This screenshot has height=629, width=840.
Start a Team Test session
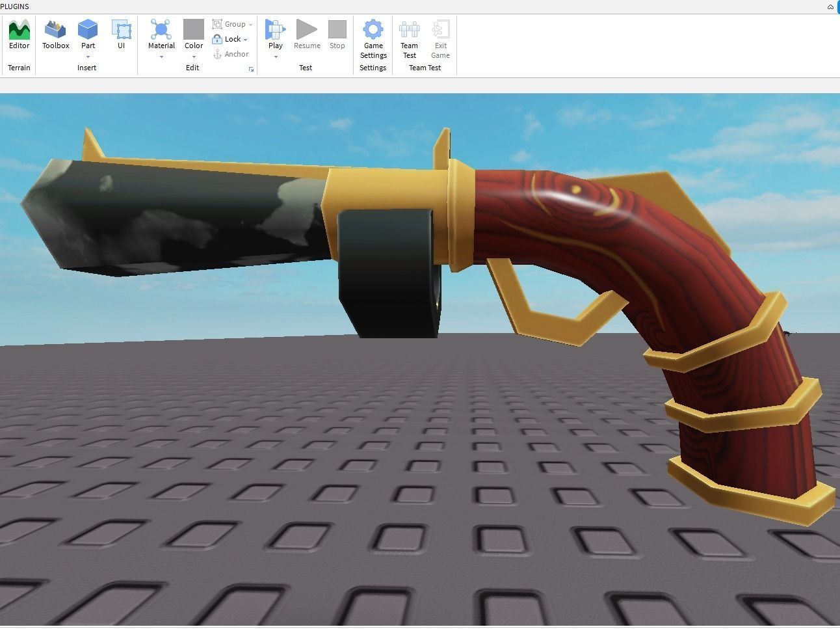tap(409, 39)
